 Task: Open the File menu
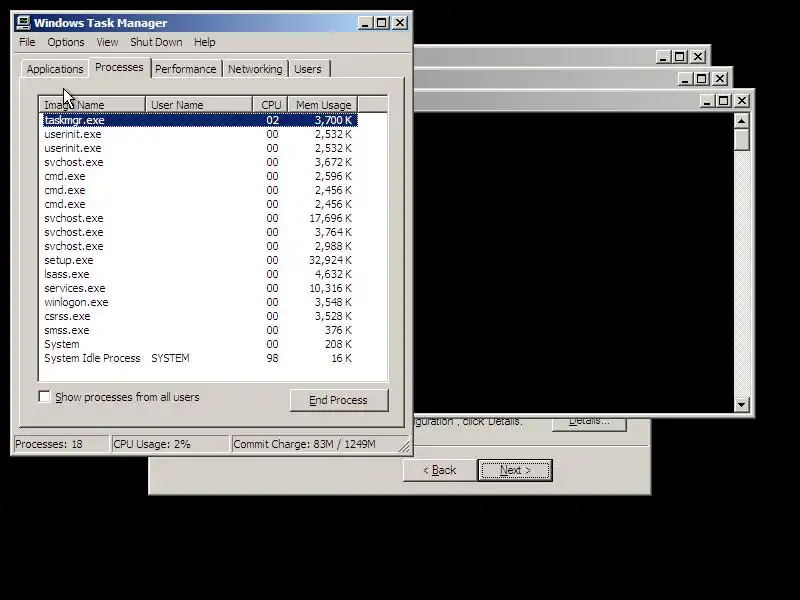pos(27,42)
